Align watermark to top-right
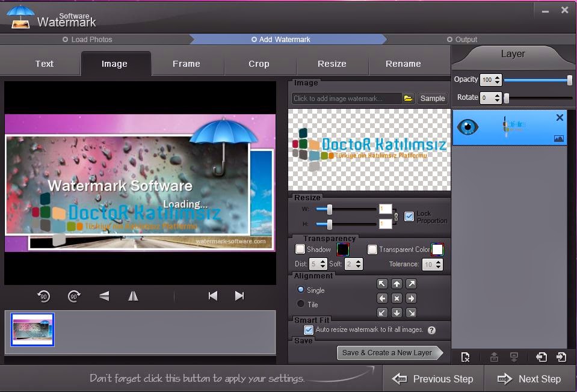This screenshot has height=392, width=577. (411, 284)
